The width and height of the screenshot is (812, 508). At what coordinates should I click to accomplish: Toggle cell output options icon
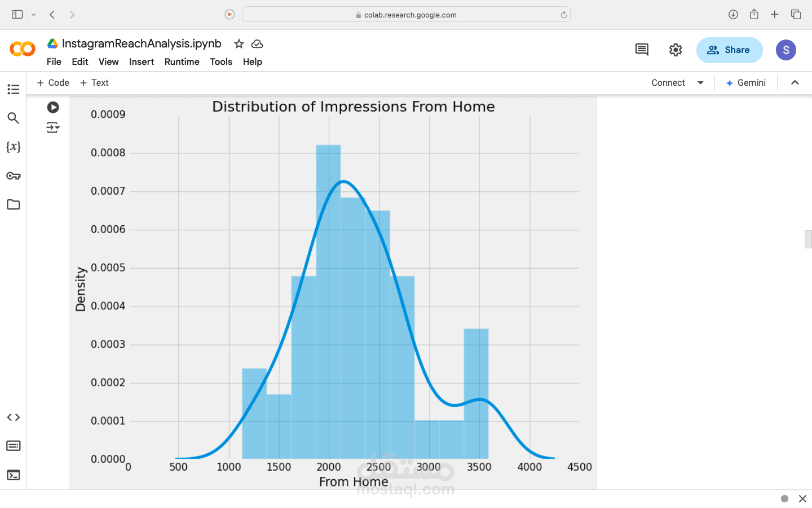click(x=53, y=128)
